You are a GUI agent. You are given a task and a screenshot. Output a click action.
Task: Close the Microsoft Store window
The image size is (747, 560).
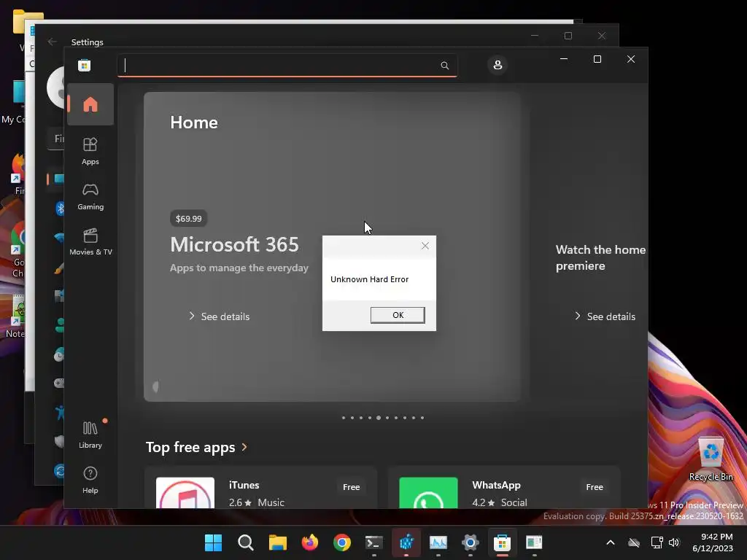click(x=631, y=59)
